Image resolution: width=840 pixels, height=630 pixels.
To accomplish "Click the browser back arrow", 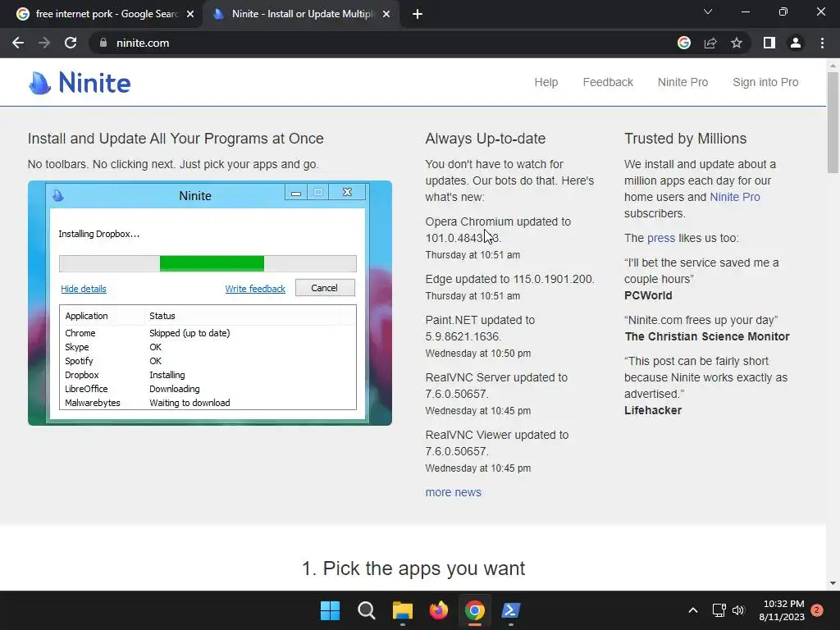I will (x=18, y=43).
